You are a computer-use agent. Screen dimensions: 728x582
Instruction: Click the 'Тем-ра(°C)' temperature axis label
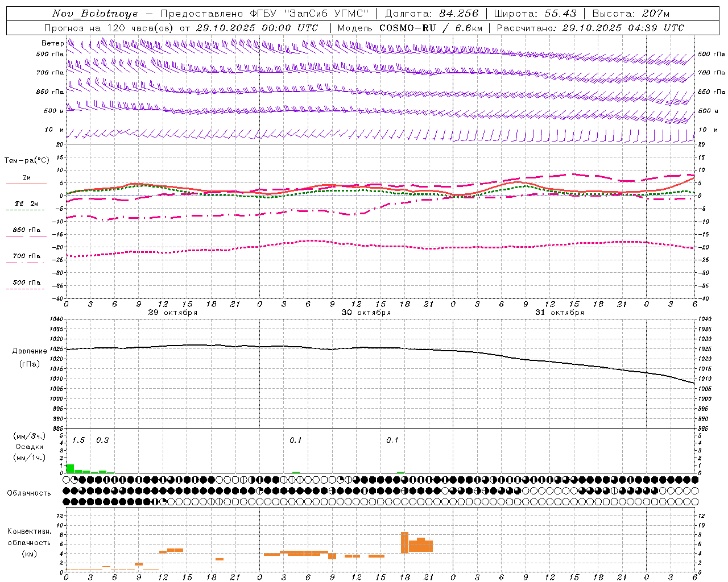(x=27, y=161)
